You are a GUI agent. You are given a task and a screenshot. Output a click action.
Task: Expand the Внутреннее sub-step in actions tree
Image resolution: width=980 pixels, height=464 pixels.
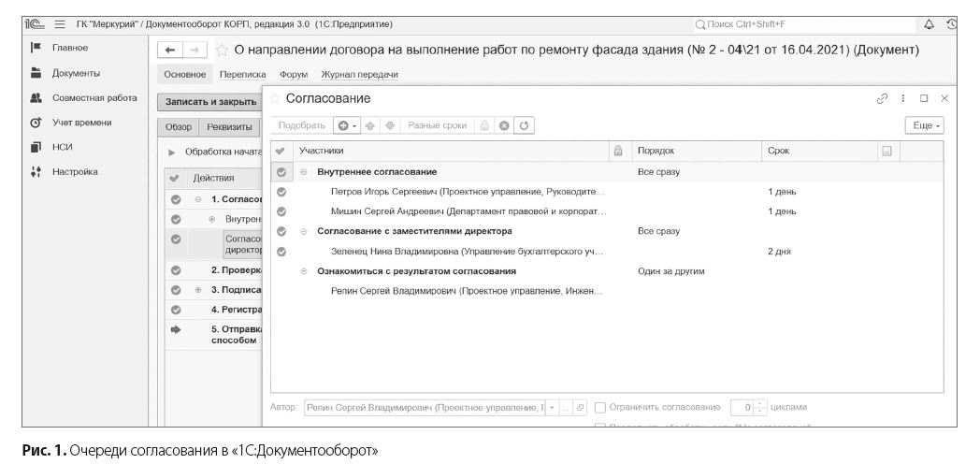212,220
